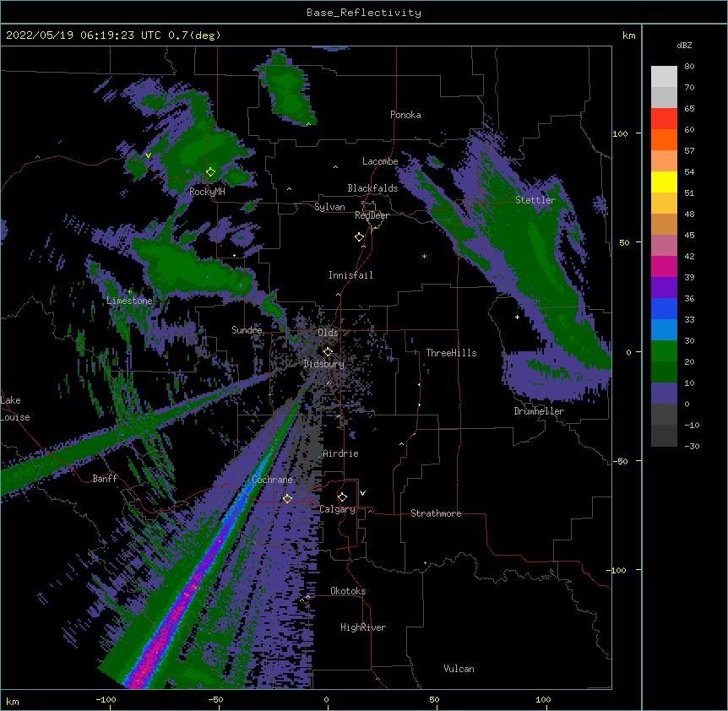The image size is (728, 711).
Task: Select the purple 36-39 dBZ legend swatch
Action: 664,288
